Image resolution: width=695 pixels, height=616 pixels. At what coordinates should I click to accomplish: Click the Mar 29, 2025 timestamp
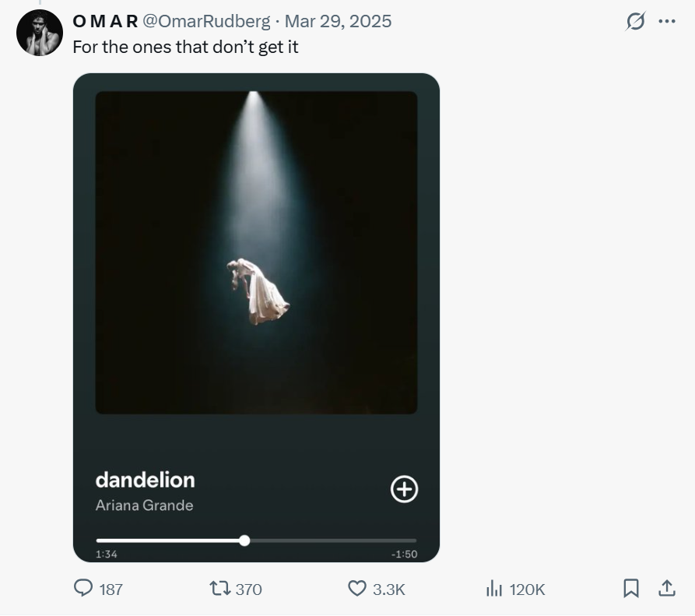tap(339, 21)
